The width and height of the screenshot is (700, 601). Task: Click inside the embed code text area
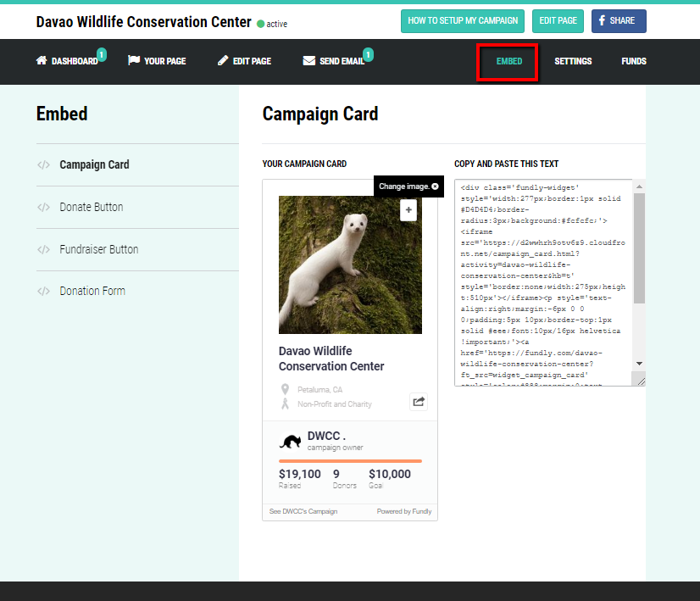pyautogui.click(x=543, y=282)
